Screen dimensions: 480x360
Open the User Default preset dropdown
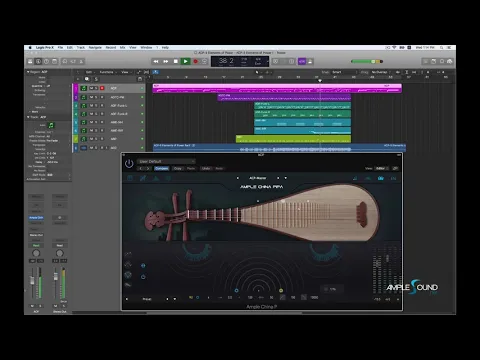point(166,161)
